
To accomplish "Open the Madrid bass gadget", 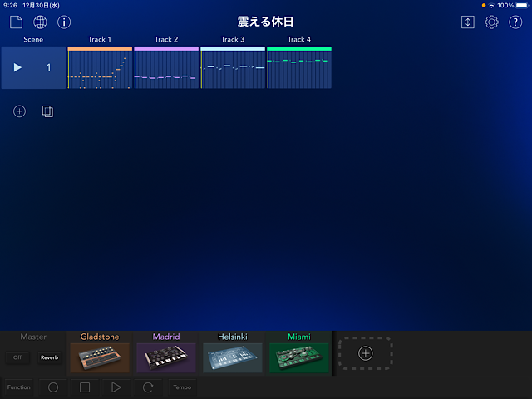I will (166, 358).
